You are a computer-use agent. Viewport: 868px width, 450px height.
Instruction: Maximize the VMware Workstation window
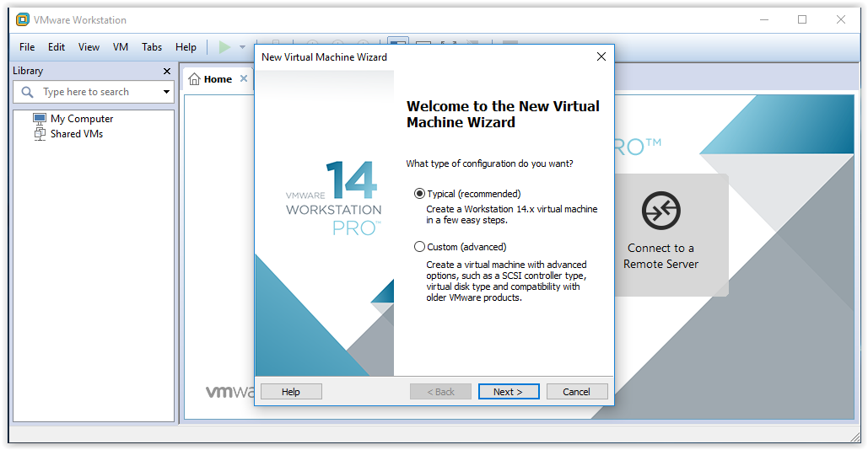click(x=802, y=20)
